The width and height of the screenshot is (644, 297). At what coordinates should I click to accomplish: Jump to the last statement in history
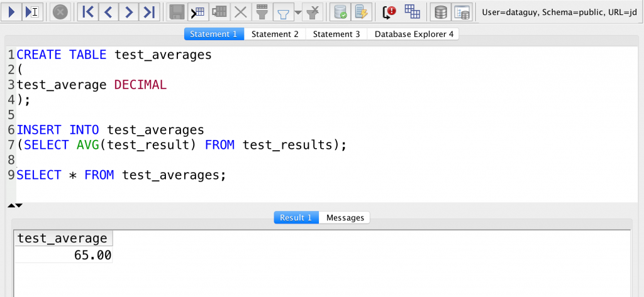click(148, 11)
